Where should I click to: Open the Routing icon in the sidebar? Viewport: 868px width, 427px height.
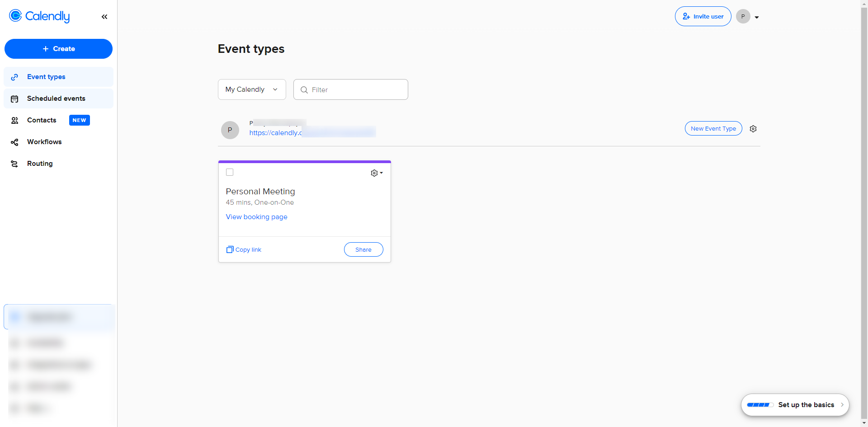point(14,164)
